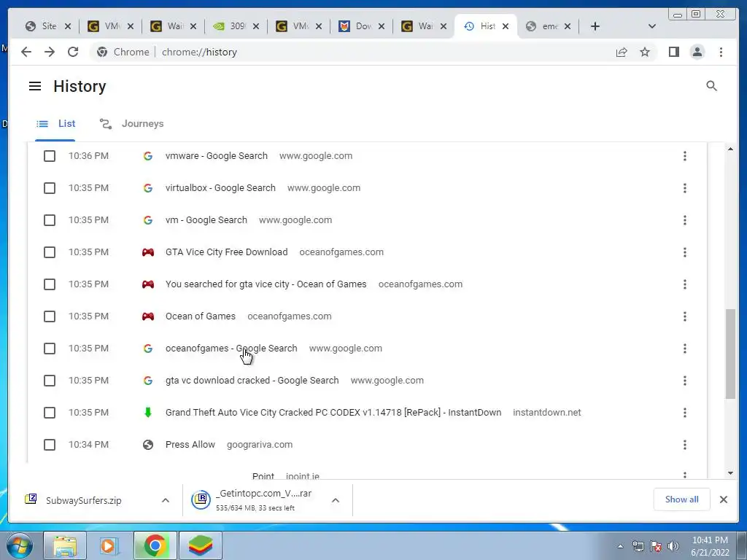Check the Ocean of Games entry box

click(50, 316)
